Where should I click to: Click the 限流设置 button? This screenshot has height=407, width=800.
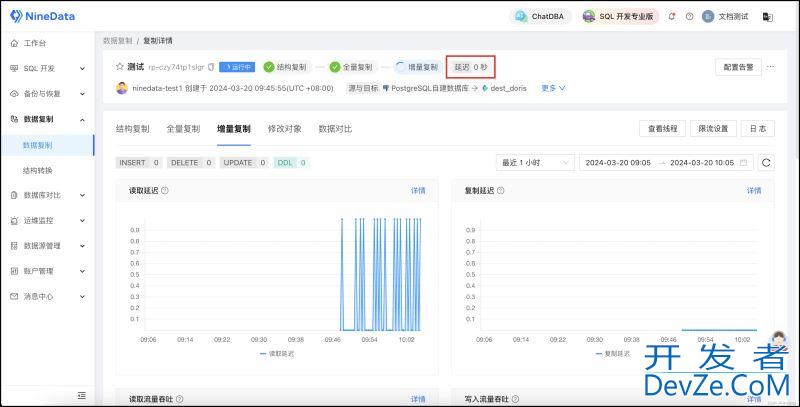coord(713,129)
